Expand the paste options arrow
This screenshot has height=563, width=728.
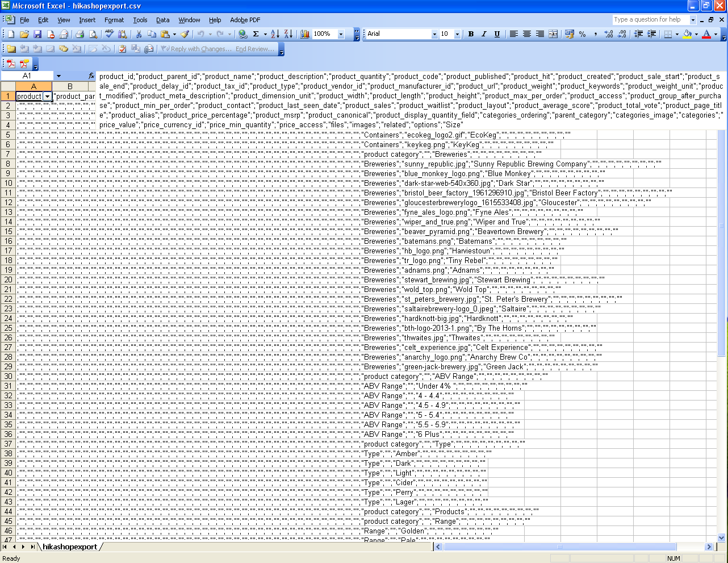click(174, 34)
